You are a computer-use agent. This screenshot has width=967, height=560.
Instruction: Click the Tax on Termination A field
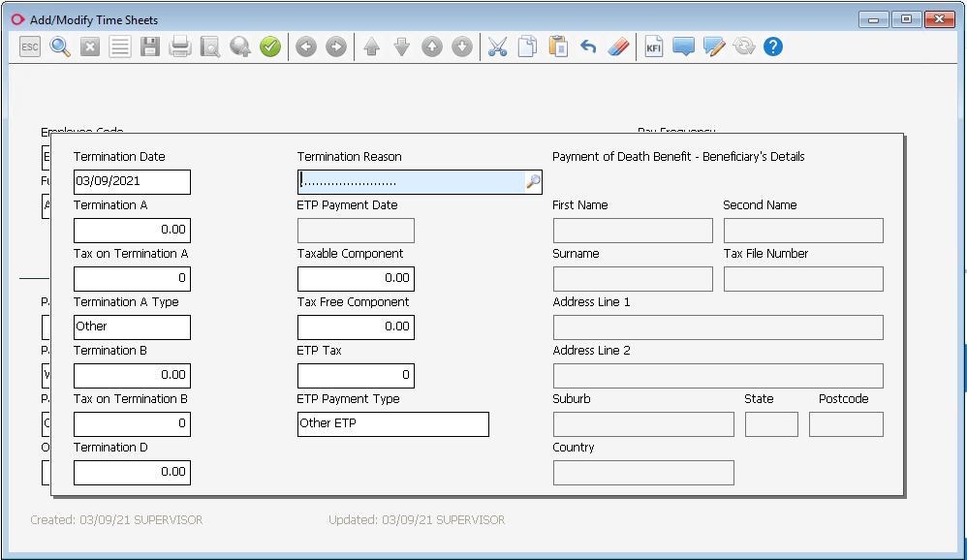[x=132, y=279]
